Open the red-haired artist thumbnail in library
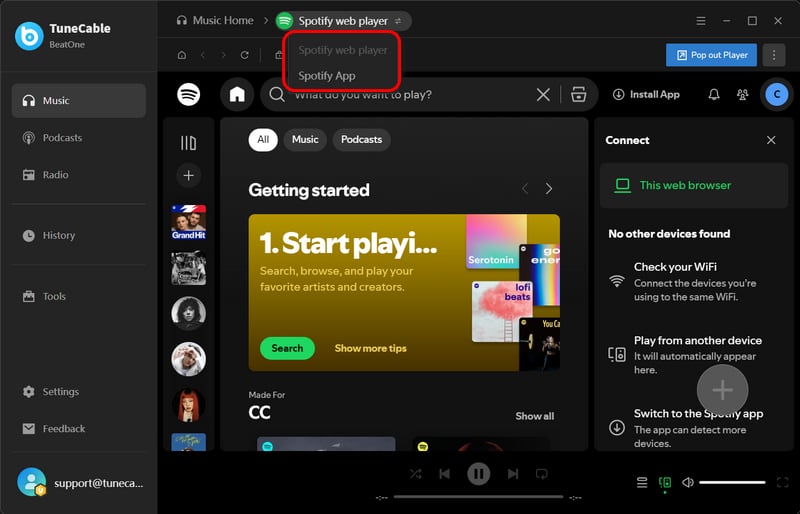The image size is (800, 514). (x=189, y=406)
